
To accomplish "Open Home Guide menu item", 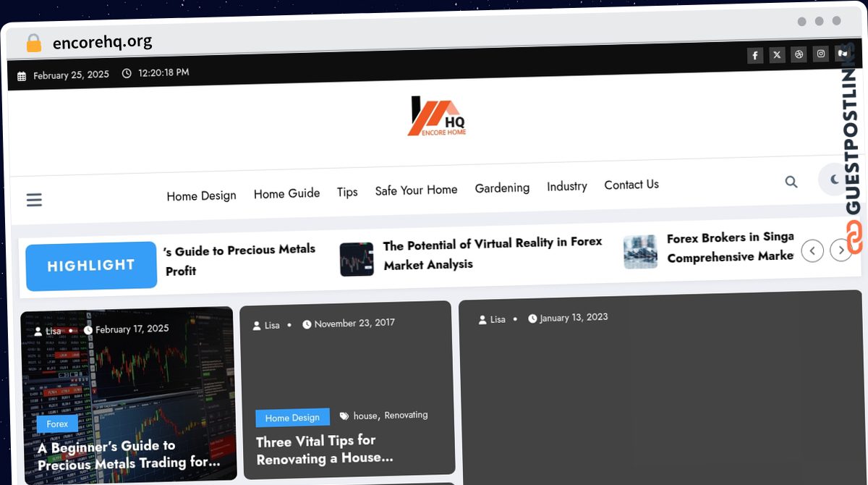I will [286, 193].
